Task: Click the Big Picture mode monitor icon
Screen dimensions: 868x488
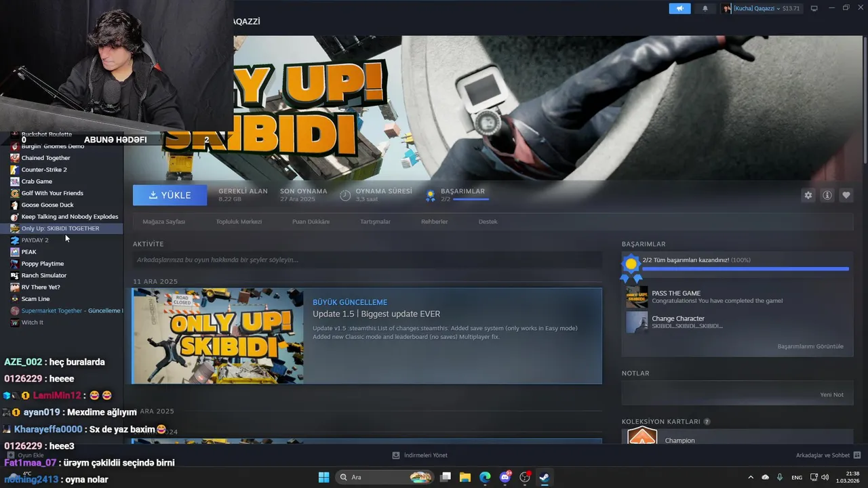Action: [814, 8]
